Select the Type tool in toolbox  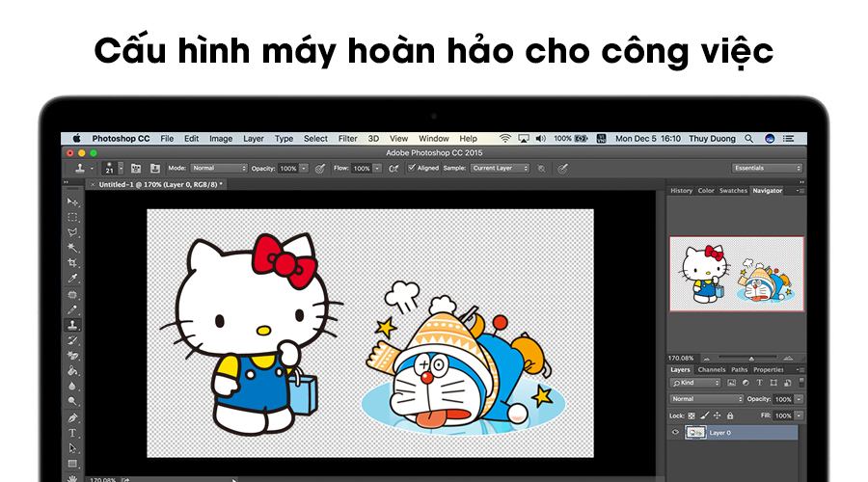[x=72, y=433]
